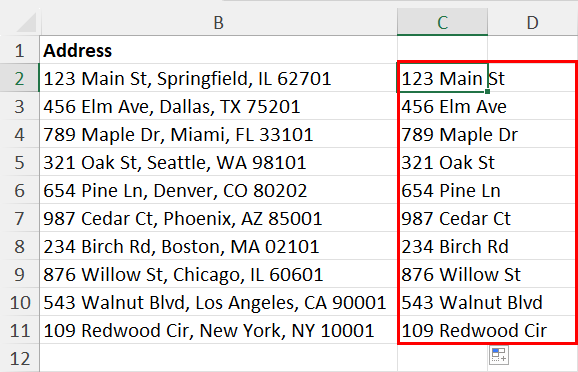The height and width of the screenshot is (372, 578).
Task: Select row 10 header
Action: point(20,302)
